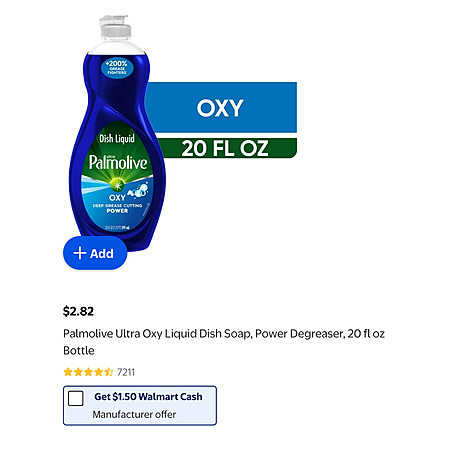
Task: Open the Palmolive Ultra Oxy product title
Action: (224, 342)
